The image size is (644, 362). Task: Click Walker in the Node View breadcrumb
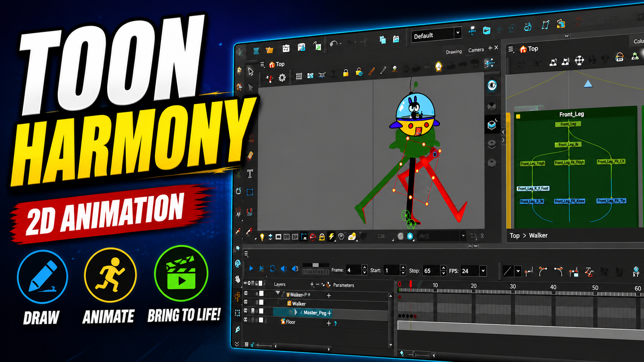538,235
